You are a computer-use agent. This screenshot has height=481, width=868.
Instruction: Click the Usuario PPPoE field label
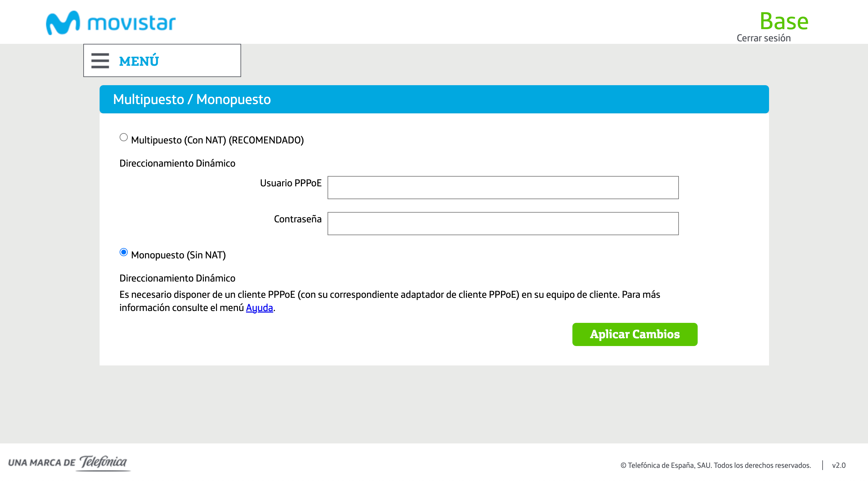tap(291, 183)
